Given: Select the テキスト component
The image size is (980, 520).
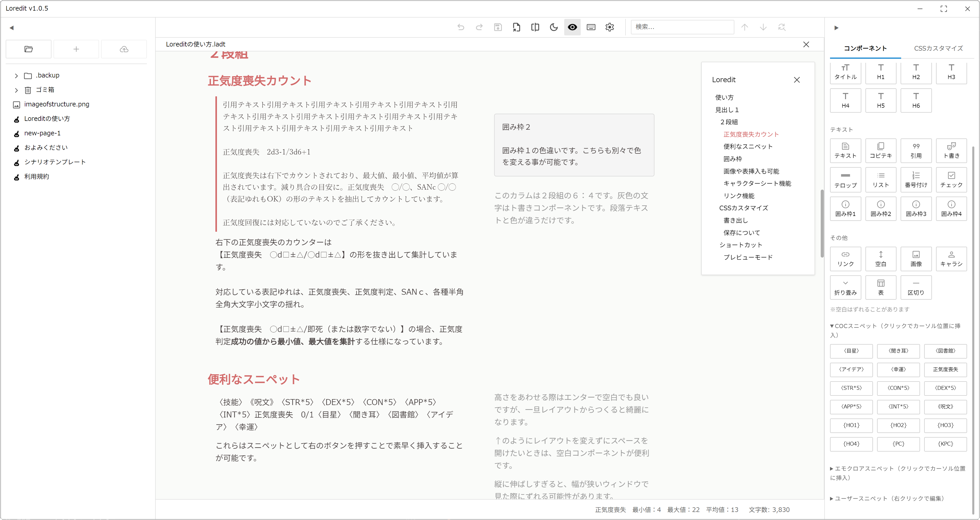Looking at the screenshot, I should click(x=845, y=151).
